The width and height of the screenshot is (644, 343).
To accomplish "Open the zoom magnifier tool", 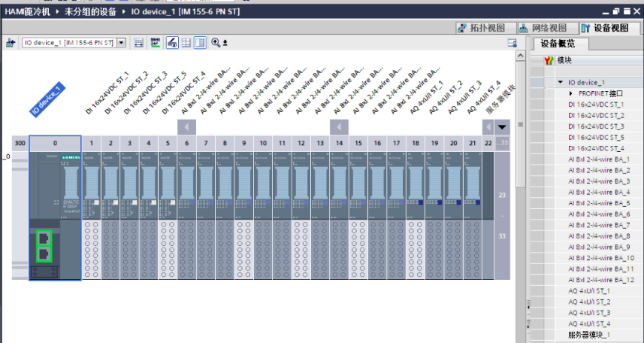I will (216, 42).
